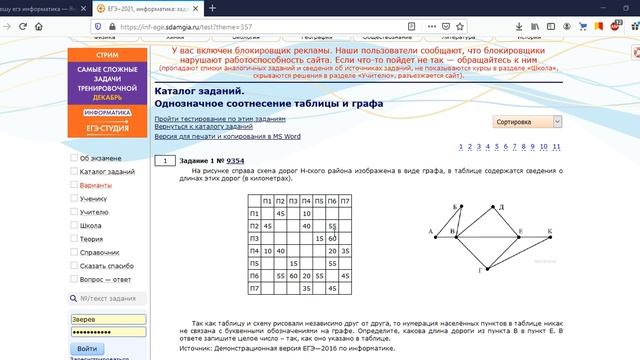Go to page 11 of tasks

556,147
